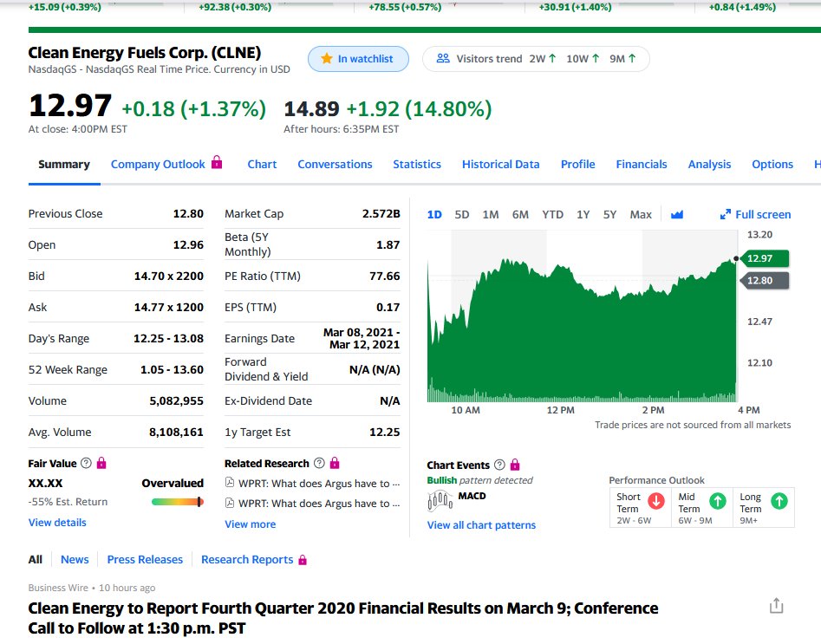This screenshot has height=644, width=821.
Task: Open the Statistics tab
Action: (417, 165)
